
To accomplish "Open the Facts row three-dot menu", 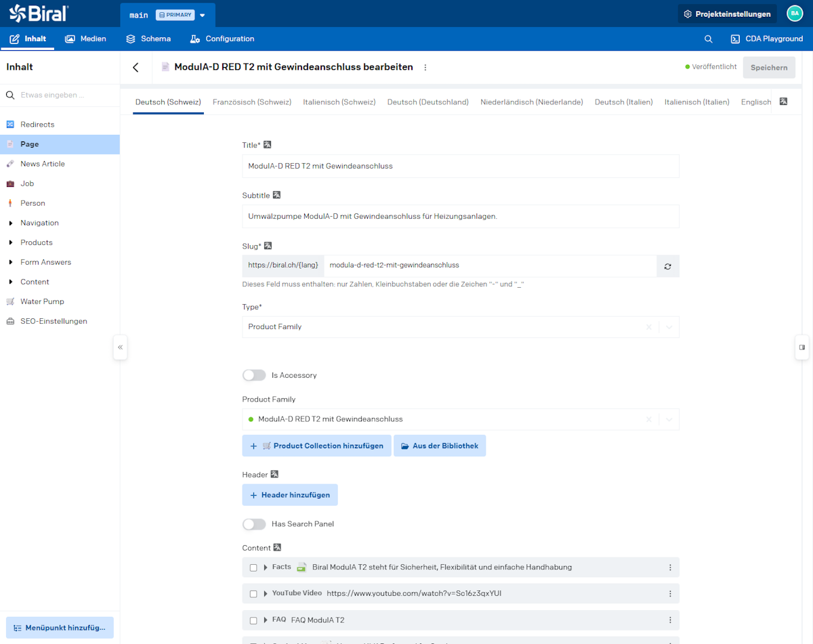I will pyautogui.click(x=670, y=567).
